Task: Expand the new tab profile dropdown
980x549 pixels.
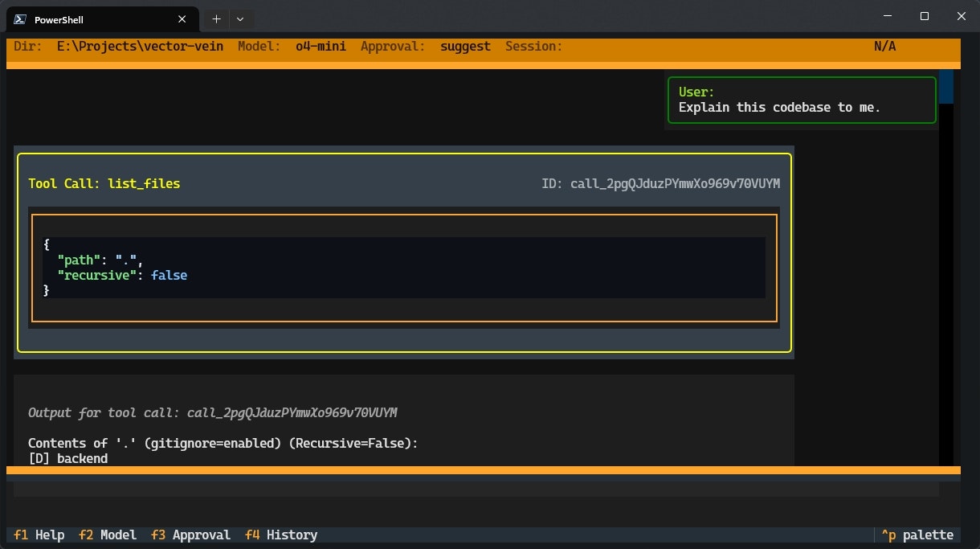Action: coord(240,19)
